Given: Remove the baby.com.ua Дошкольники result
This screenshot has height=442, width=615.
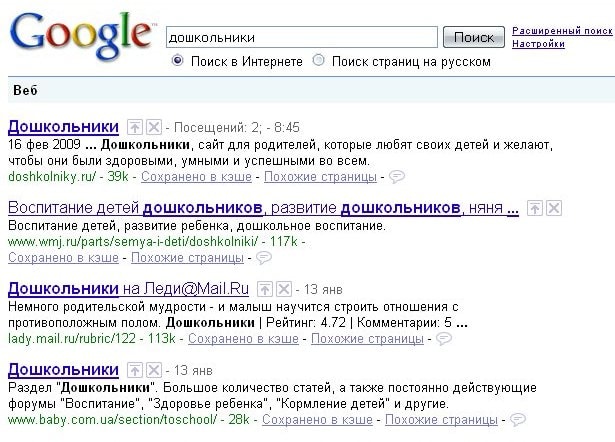Looking at the screenshot, I should pyautogui.click(x=153, y=370).
